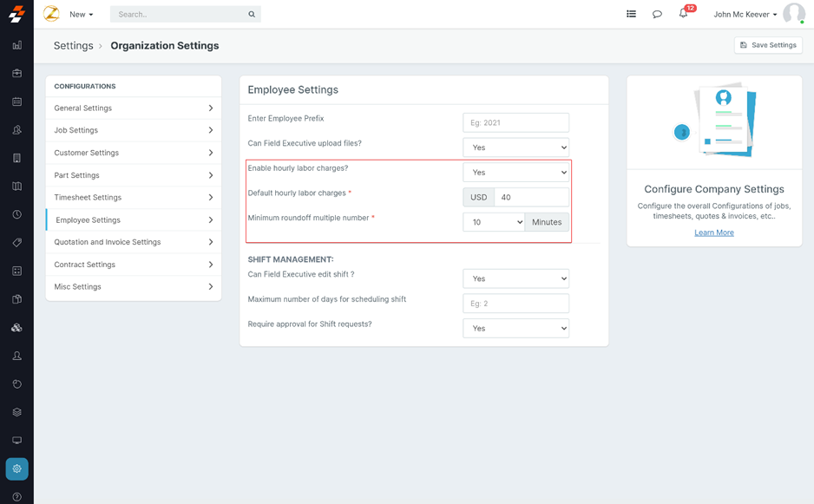Click the default hourly labor charges field
The height and width of the screenshot is (504, 814).
coord(531,197)
